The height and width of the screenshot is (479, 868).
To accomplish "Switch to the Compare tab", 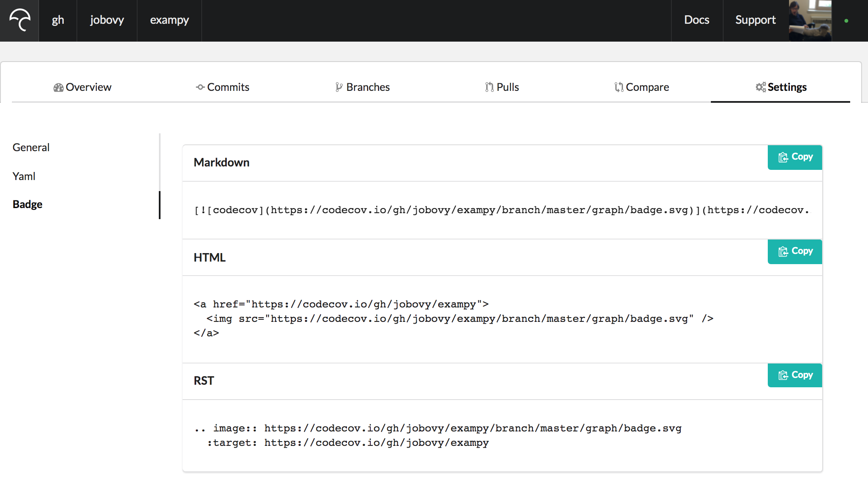I will point(642,87).
